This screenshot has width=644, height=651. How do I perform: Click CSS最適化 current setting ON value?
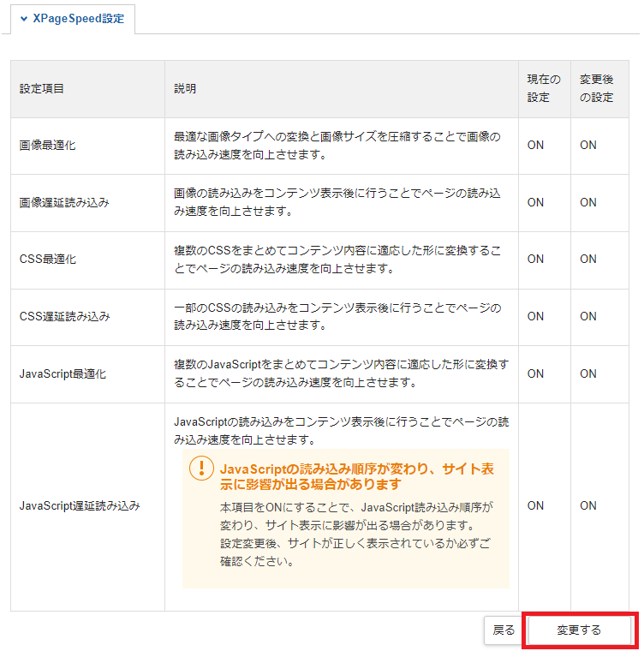535,259
